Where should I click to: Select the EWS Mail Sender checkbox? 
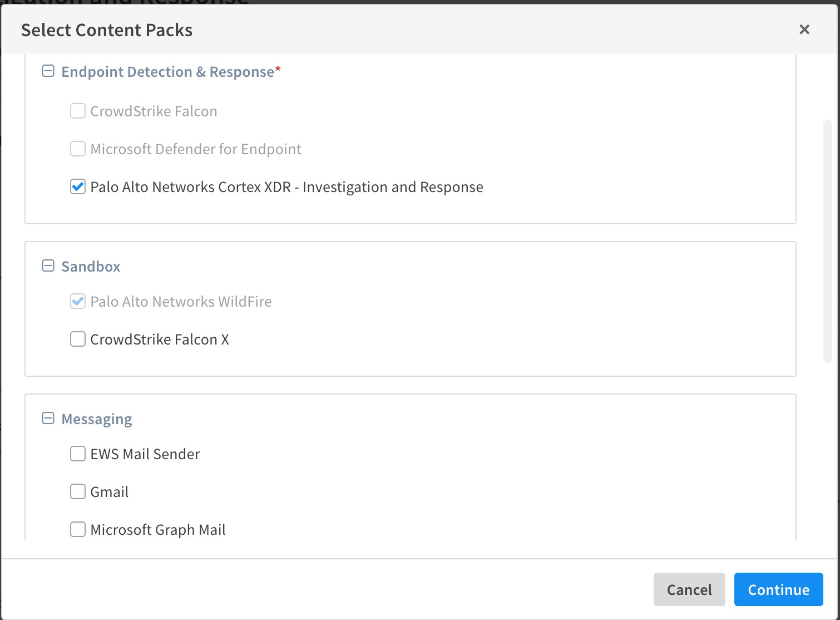tap(78, 454)
